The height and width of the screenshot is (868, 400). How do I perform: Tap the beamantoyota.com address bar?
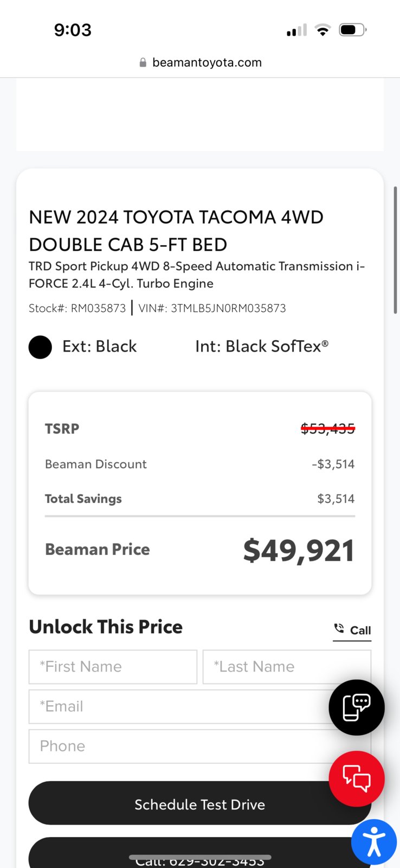(x=200, y=62)
